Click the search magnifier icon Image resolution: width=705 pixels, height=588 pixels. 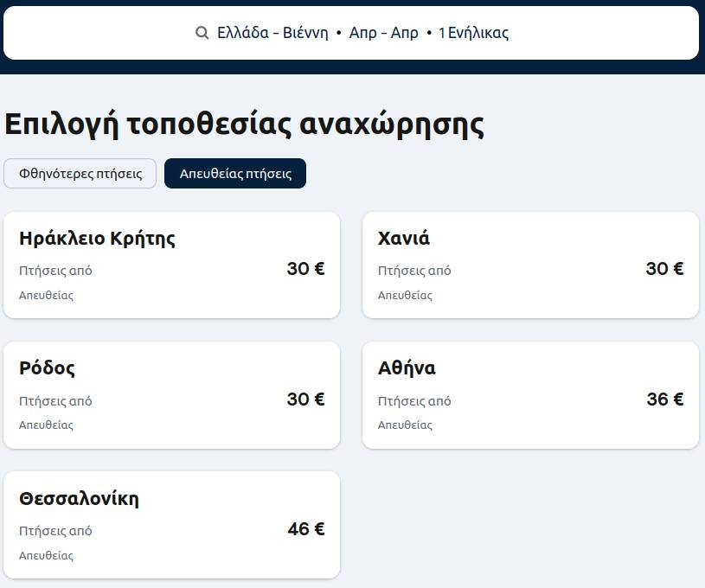202,33
